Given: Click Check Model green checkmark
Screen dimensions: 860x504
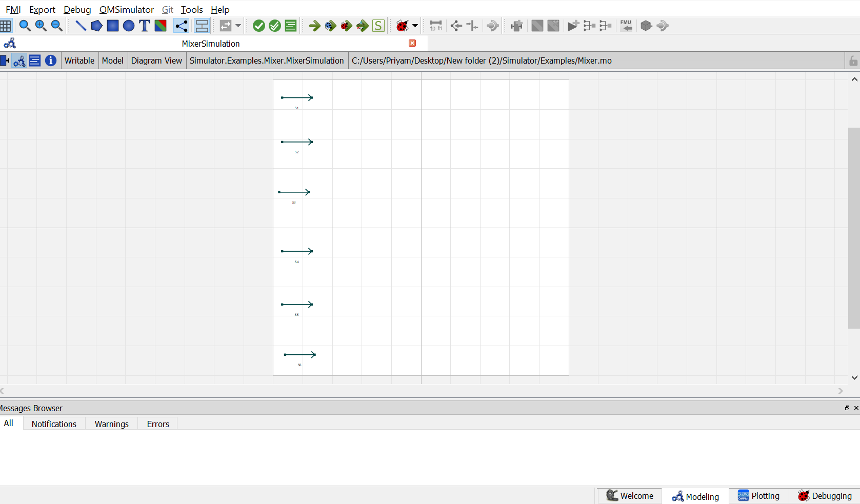Looking at the screenshot, I should [259, 26].
